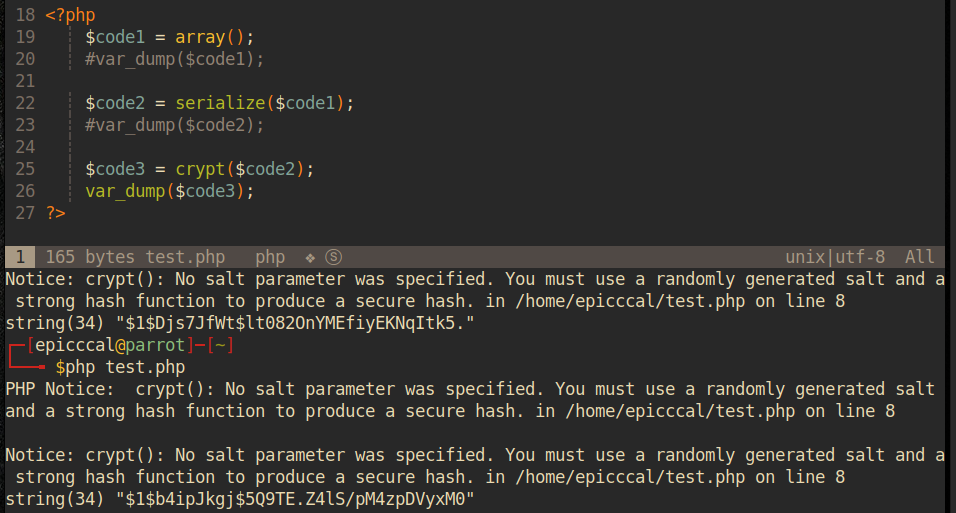Click the var_dump($code3) statement
The image size is (956, 513).
(170, 191)
